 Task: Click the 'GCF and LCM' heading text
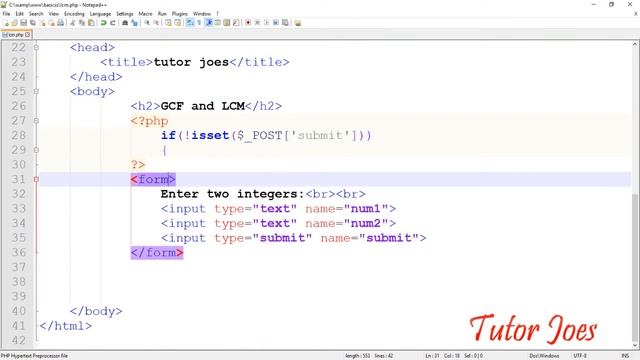[202, 106]
